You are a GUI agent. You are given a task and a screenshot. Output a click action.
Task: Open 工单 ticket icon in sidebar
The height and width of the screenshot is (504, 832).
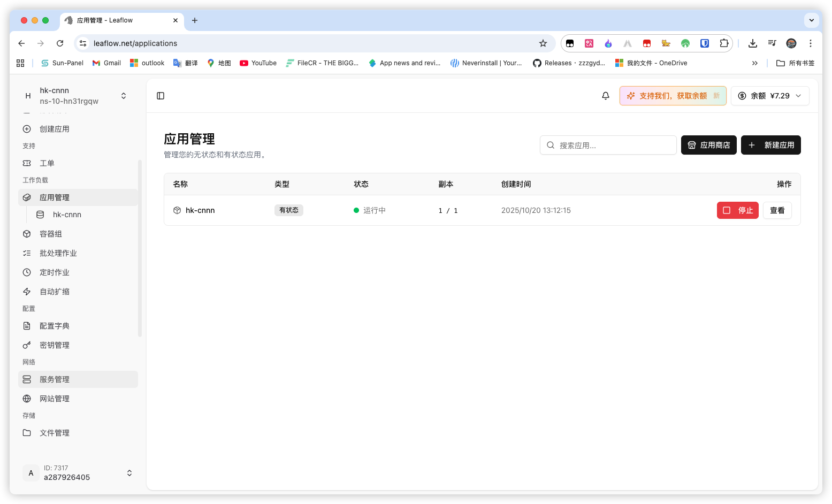click(x=27, y=163)
